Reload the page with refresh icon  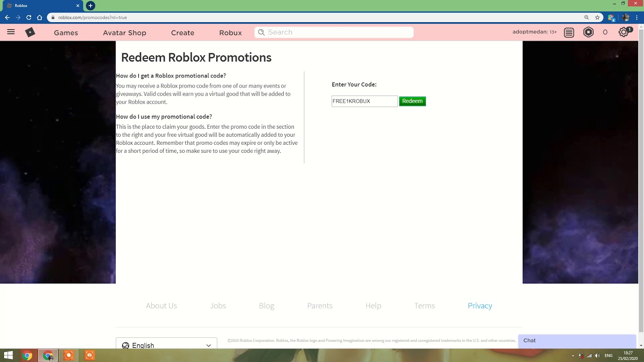pyautogui.click(x=29, y=17)
